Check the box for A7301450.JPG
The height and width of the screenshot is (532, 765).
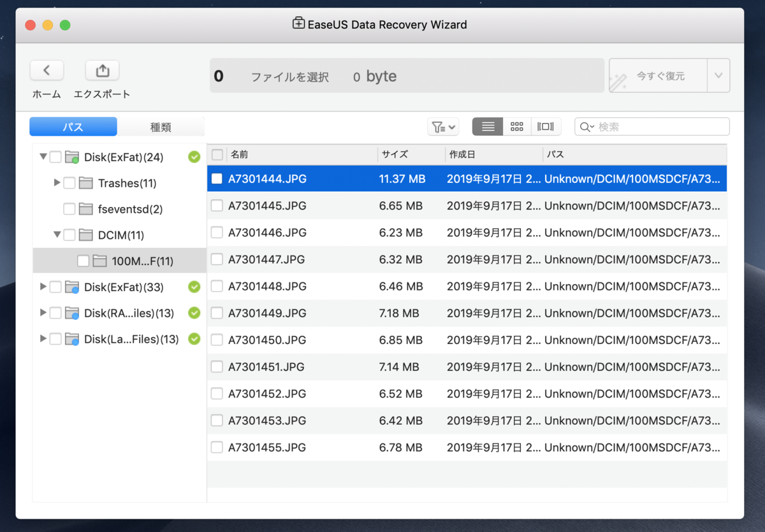(x=217, y=340)
